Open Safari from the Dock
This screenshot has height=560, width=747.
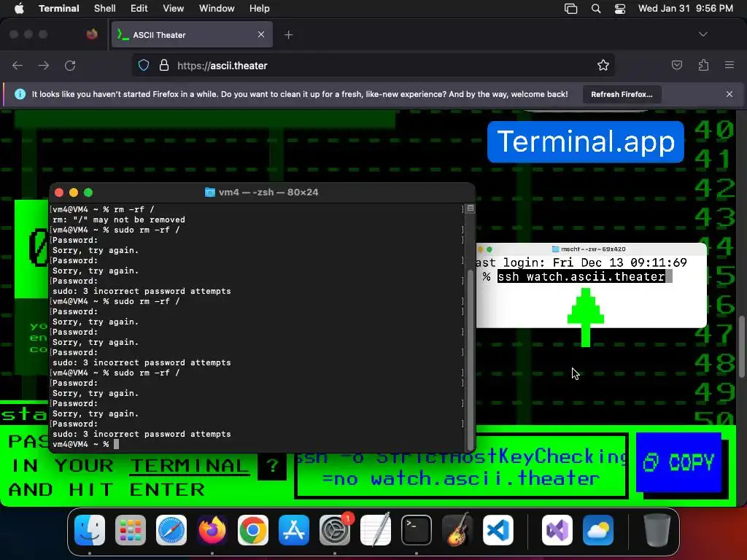(171, 530)
